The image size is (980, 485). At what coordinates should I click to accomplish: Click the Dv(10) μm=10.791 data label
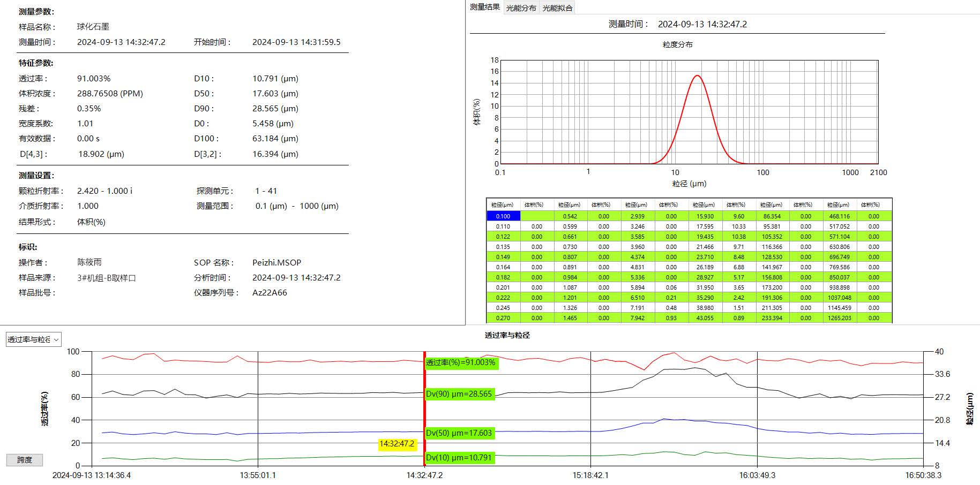(x=459, y=458)
